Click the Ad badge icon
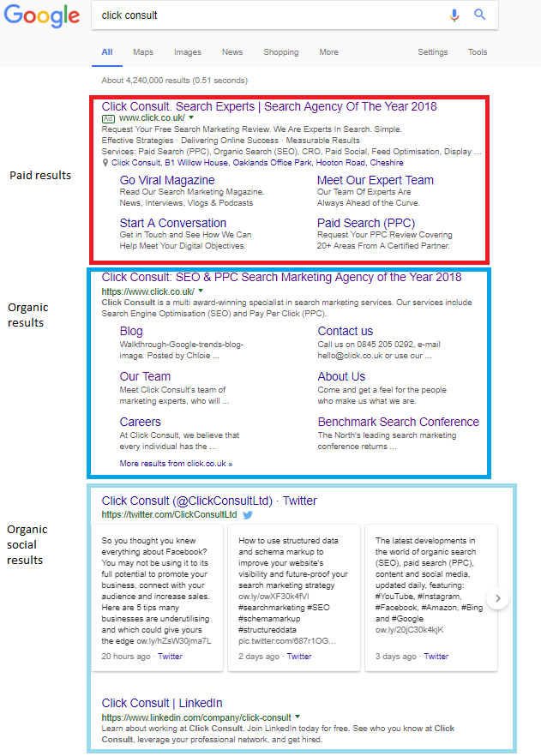Image resolution: width=541 pixels, height=756 pixels. click(x=108, y=118)
